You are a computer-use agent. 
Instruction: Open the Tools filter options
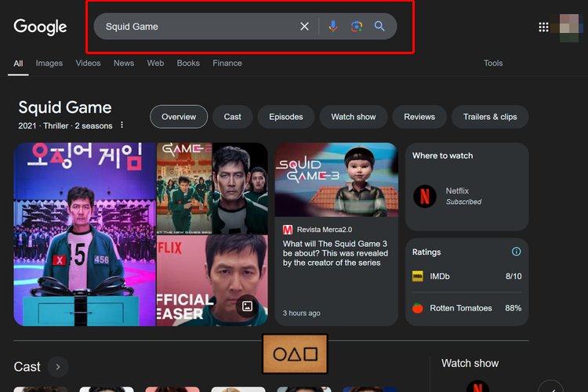tap(493, 64)
